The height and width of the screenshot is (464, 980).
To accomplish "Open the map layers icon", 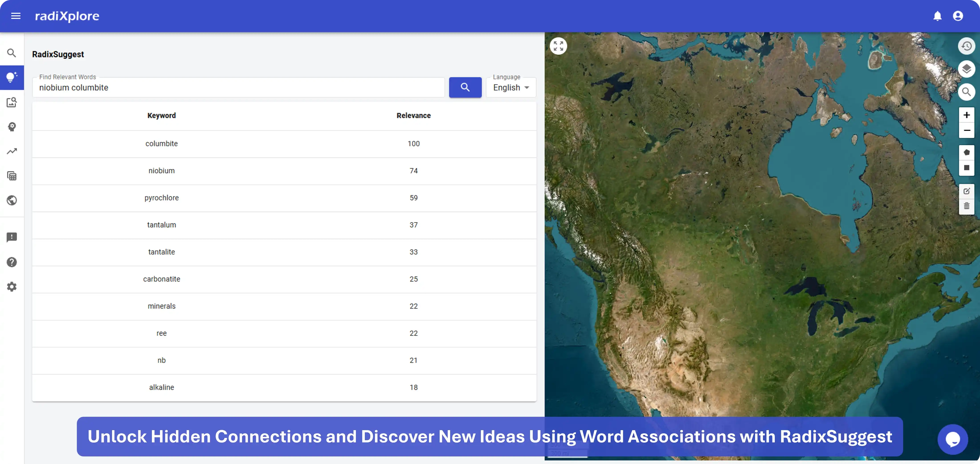I will tap(966, 69).
